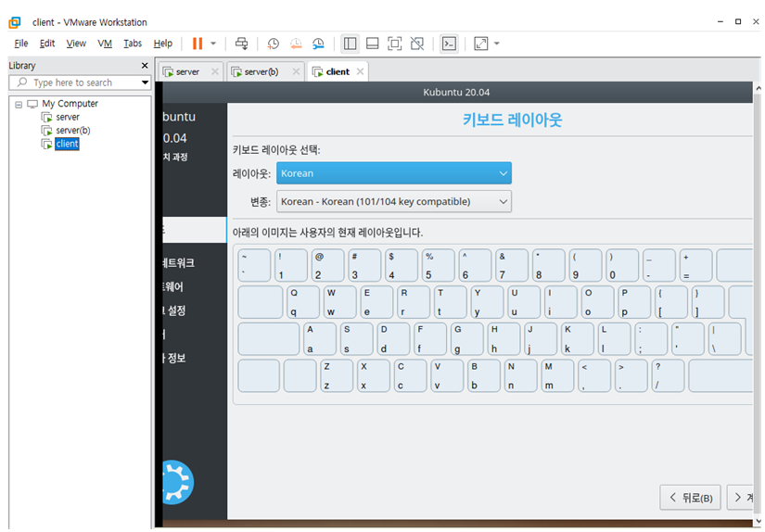Select server in the library tree
The image size is (765, 532).
tap(68, 117)
